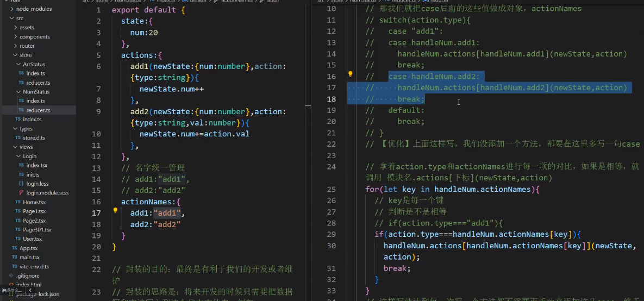Screen dimensions: 644x301
Task: Collapse the types folder
Action: click(15, 129)
